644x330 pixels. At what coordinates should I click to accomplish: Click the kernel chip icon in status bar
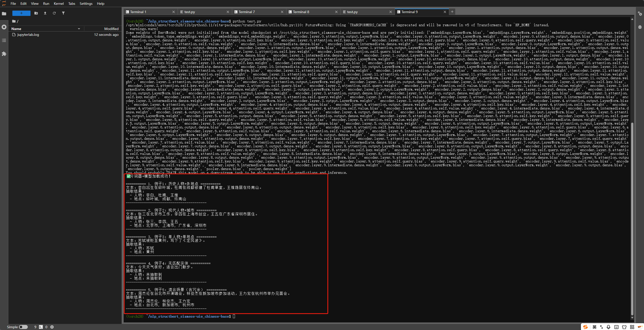pyautogui.click(x=52, y=327)
